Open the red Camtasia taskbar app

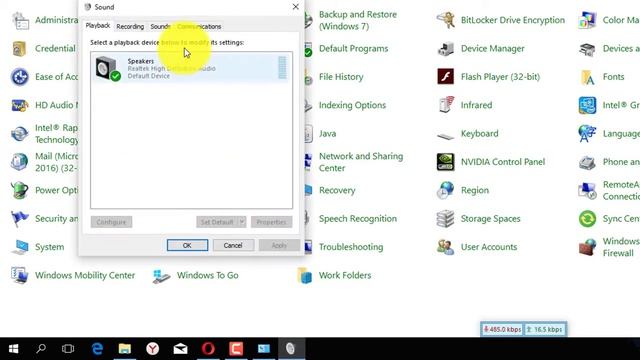pos(236,349)
